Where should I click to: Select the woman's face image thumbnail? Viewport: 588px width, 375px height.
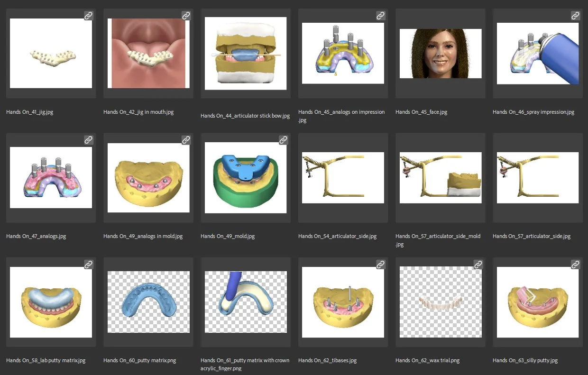click(x=441, y=54)
